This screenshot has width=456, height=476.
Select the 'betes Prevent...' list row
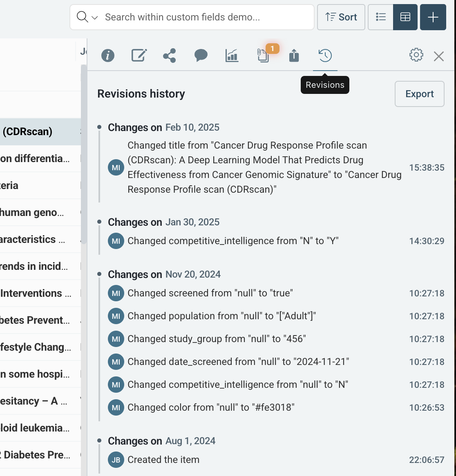(x=40, y=320)
